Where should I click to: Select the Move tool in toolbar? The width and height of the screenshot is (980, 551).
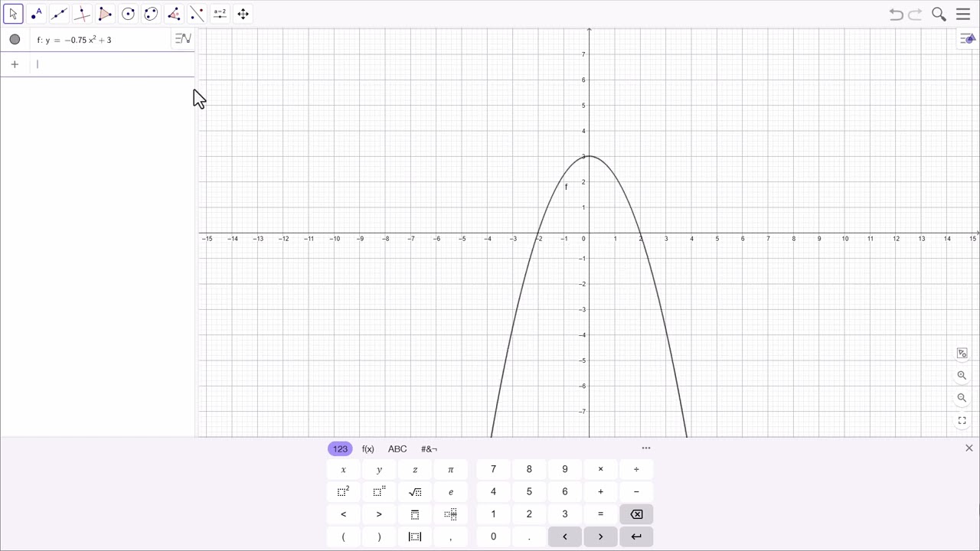(x=13, y=14)
